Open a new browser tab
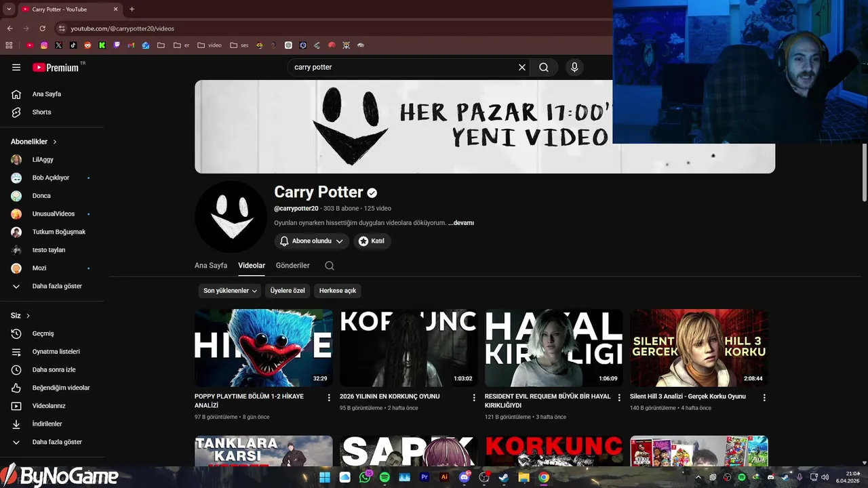 132,9
